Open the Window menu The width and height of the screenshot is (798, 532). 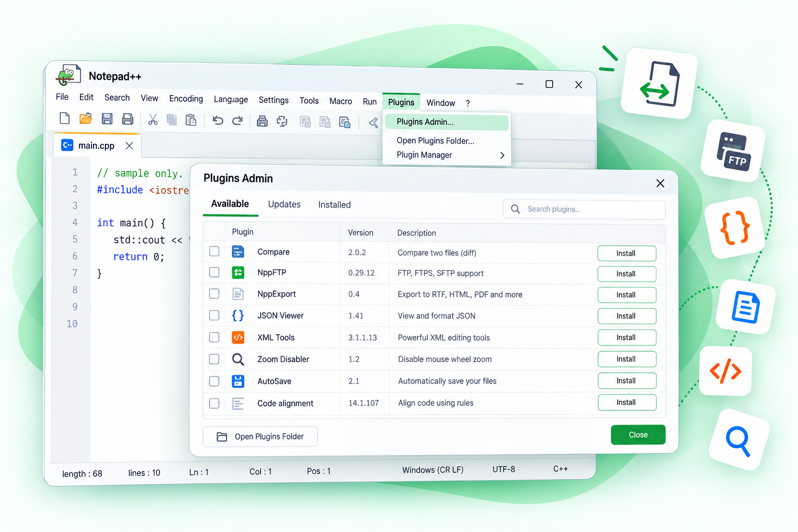(x=441, y=103)
